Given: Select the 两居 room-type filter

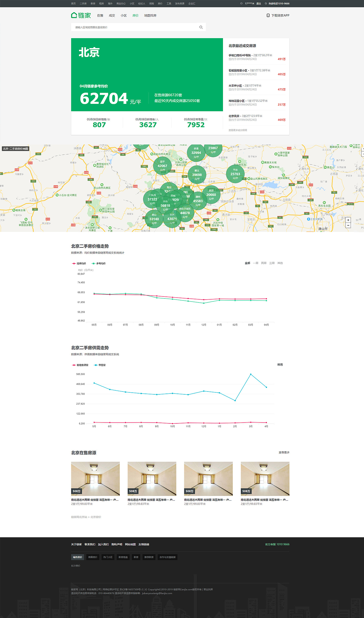Looking at the screenshot, I should [264, 263].
